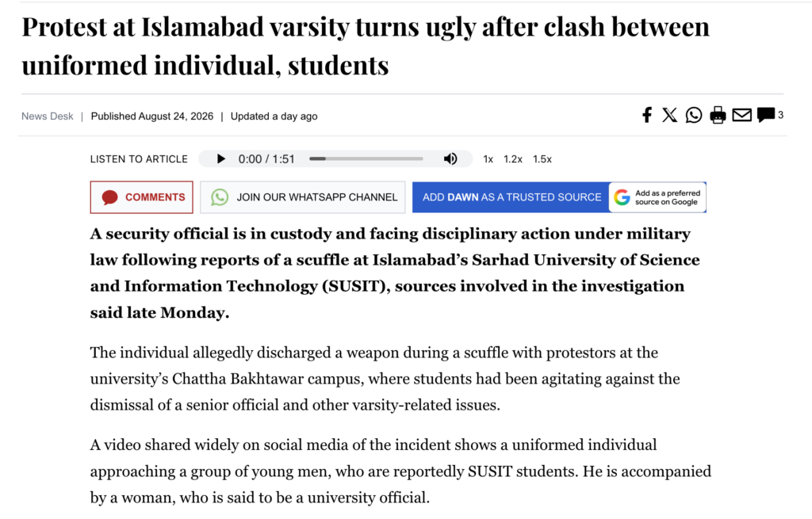The image size is (812, 519).
Task: Mute audio with speaker icon
Action: [x=450, y=158]
